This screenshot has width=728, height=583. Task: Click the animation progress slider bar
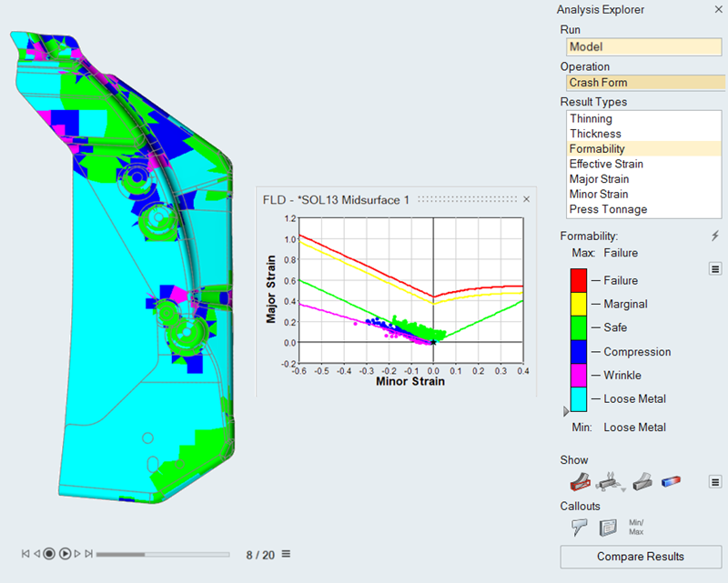(164, 554)
